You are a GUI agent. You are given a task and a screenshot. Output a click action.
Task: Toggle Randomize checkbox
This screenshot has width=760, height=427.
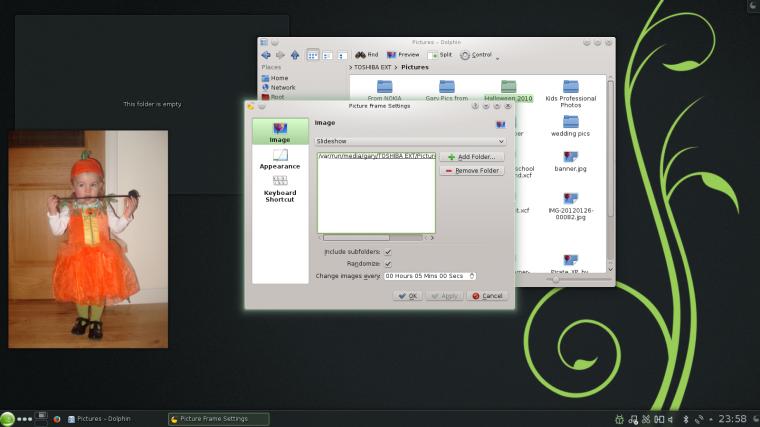388,264
